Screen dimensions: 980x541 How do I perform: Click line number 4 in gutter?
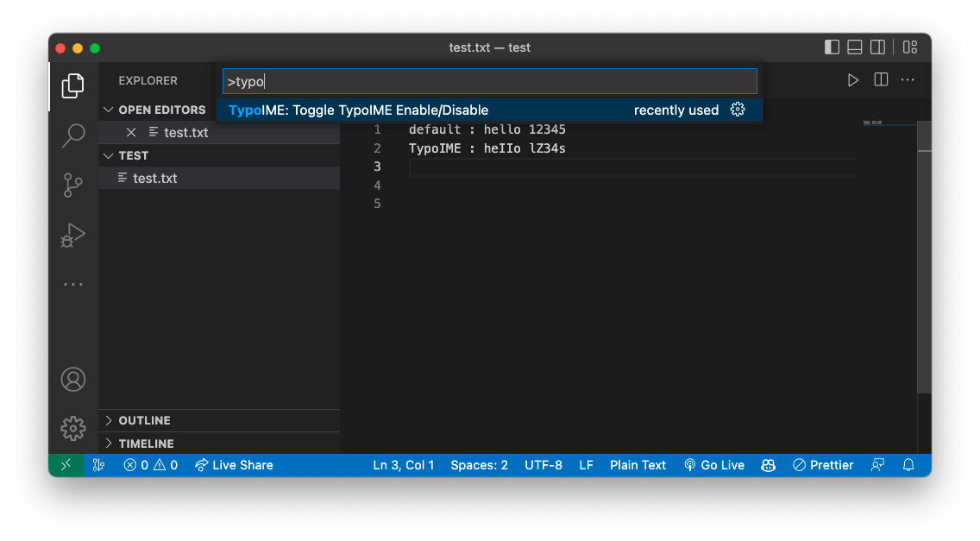(x=377, y=186)
